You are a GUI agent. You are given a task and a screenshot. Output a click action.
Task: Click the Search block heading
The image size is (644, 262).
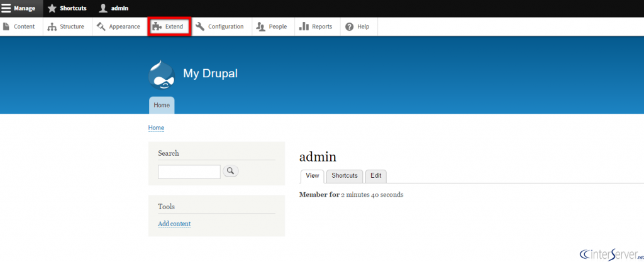[169, 153]
